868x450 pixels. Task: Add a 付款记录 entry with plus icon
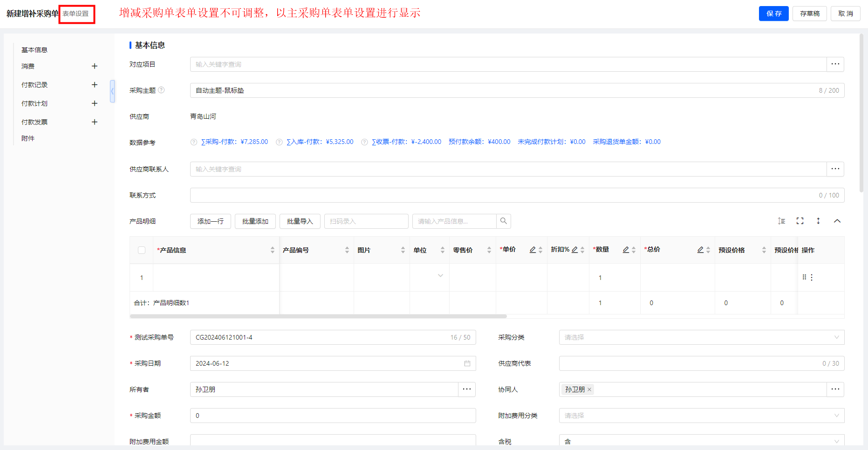pos(95,85)
